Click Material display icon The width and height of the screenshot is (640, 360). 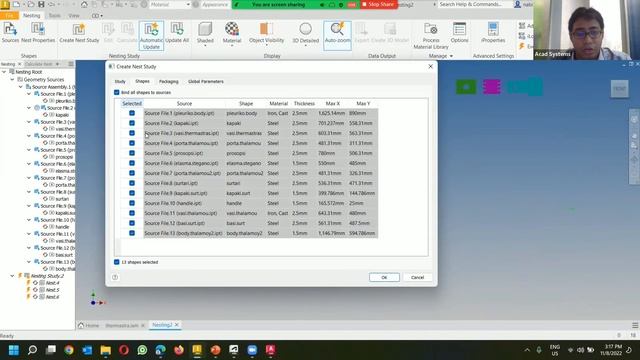[x=232, y=33]
